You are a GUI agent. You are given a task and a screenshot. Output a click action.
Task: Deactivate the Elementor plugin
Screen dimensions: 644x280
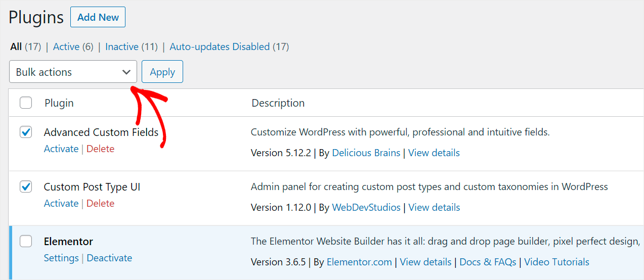tap(109, 258)
